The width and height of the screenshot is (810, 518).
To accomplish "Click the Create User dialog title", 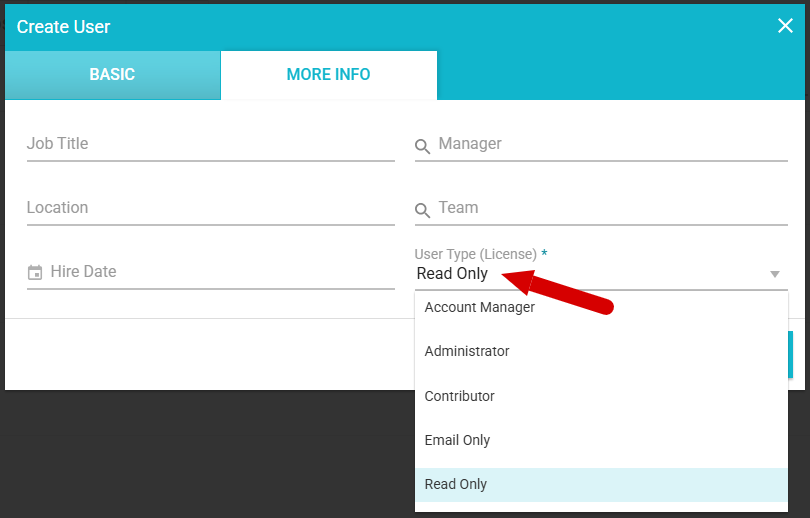I will 64,27.
